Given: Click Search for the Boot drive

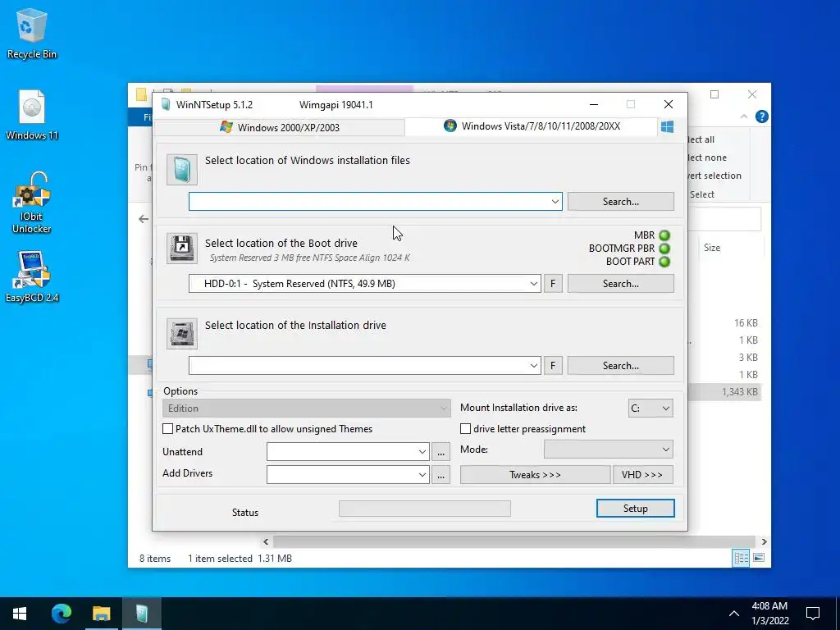Looking at the screenshot, I should point(620,283).
